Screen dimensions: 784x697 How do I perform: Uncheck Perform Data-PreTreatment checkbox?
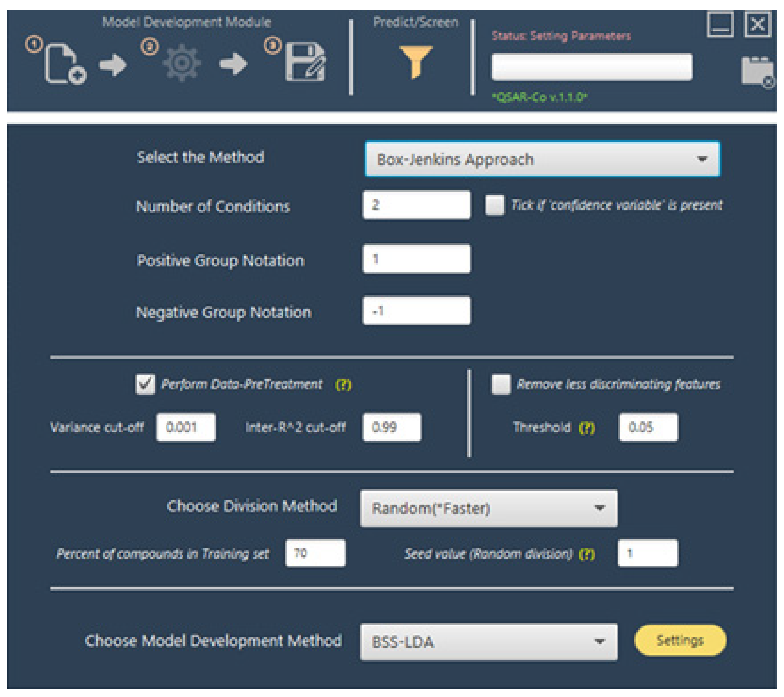tap(145, 384)
